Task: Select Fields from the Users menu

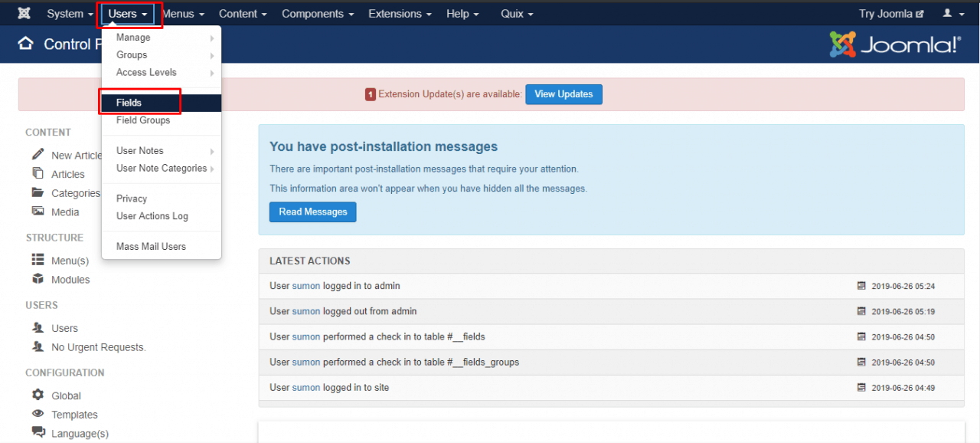Action: point(128,101)
